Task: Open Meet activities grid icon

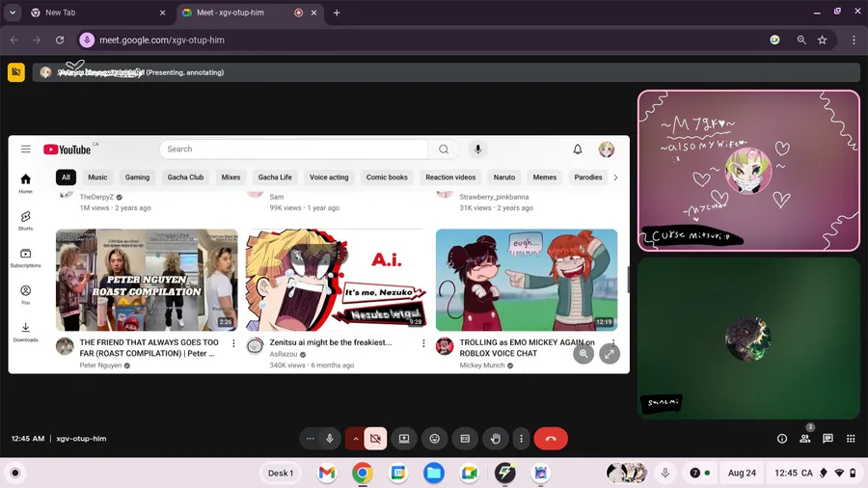Action: click(x=851, y=439)
